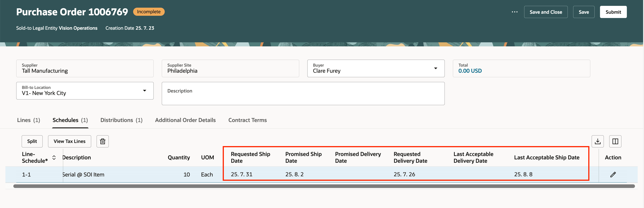Screen dimensions: 644x208
Task: Click the Split button
Action: (32, 141)
